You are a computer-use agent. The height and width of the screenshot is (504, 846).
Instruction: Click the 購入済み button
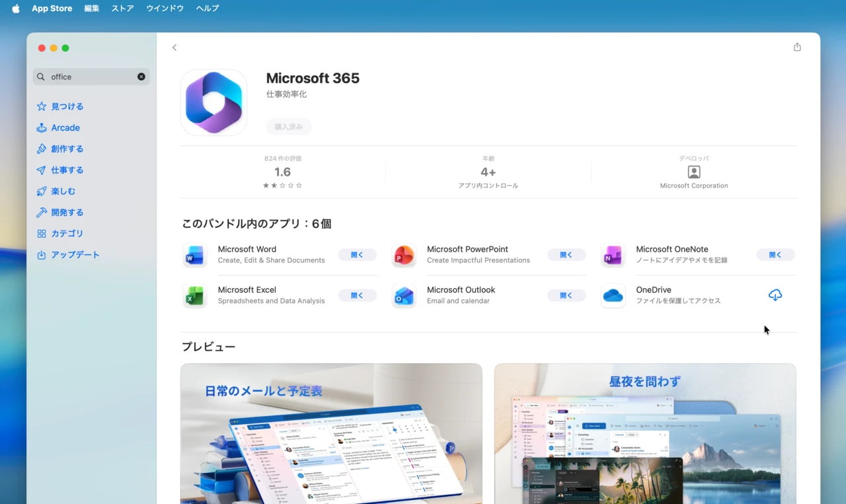pyautogui.click(x=288, y=126)
